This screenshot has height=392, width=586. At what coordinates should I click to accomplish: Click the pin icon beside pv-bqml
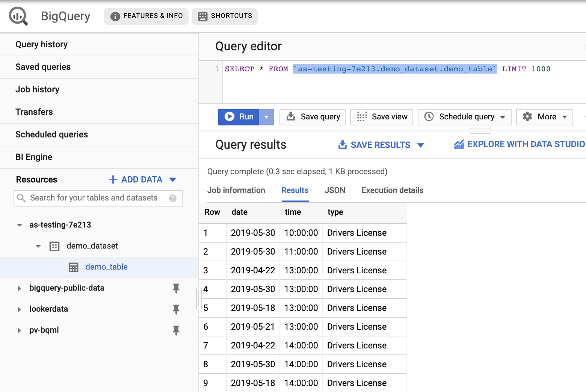pos(176,330)
